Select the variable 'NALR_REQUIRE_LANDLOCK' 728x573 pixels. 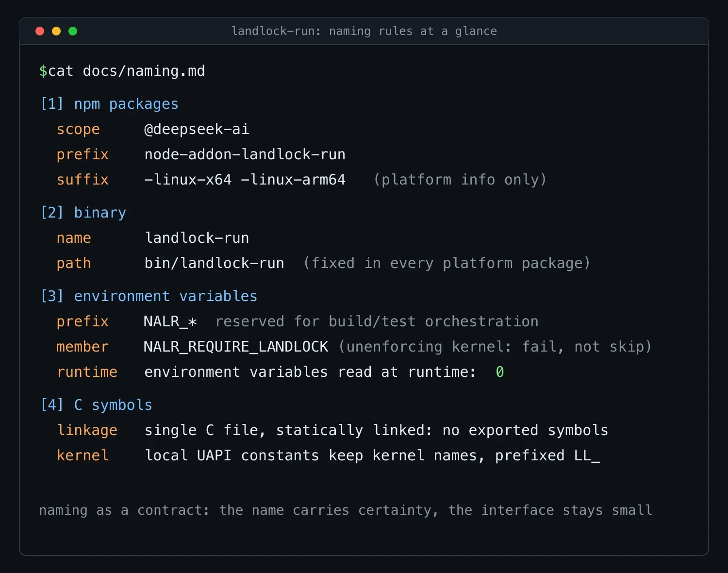click(236, 347)
